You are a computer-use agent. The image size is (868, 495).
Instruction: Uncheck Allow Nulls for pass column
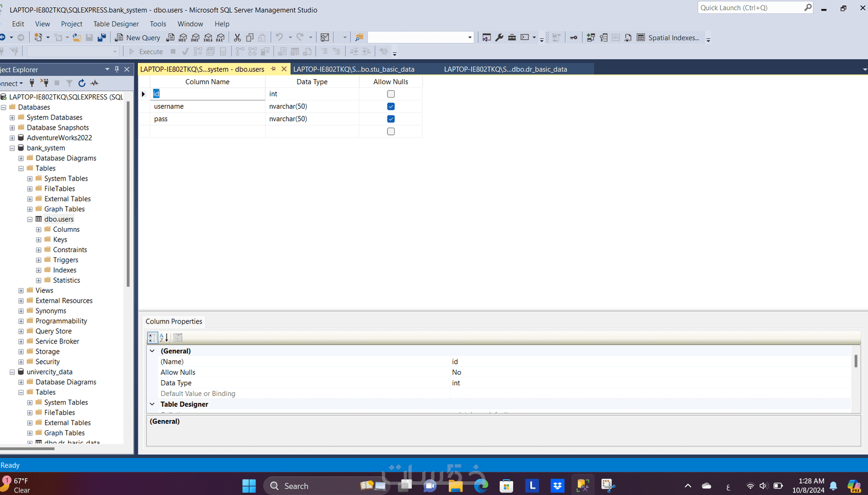click(x=391, y=119)
